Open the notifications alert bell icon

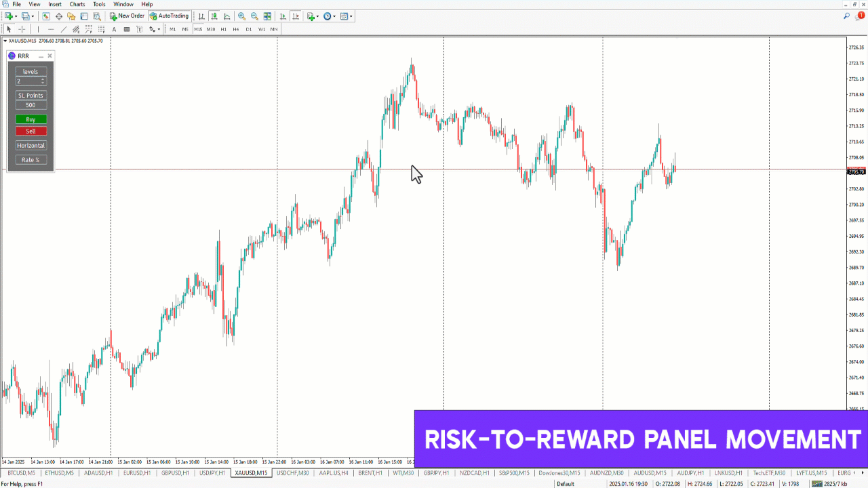pyautogui.click(x=860, y=16)
